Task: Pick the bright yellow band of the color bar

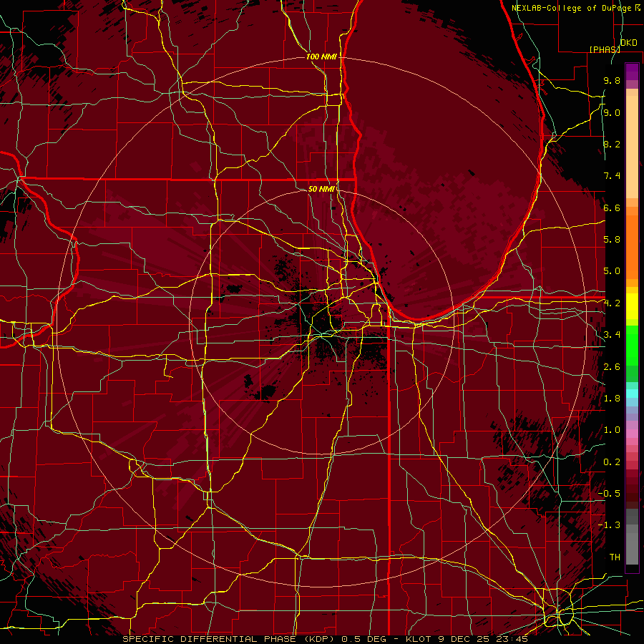Action: coord(632,306)
